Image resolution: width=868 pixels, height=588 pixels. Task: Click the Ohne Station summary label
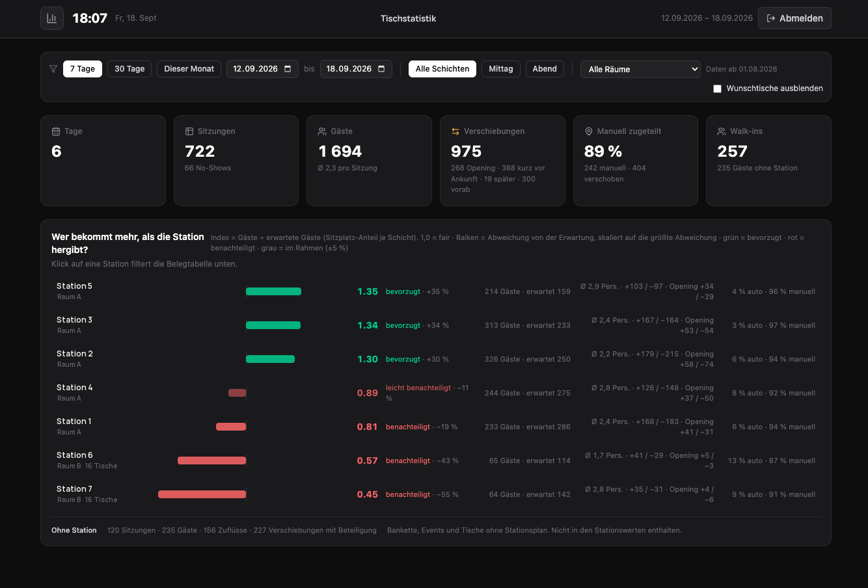(74, 530)
